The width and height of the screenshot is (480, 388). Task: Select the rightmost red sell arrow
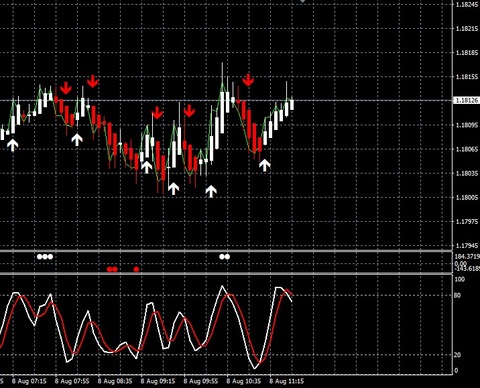[x=248, y=80]
